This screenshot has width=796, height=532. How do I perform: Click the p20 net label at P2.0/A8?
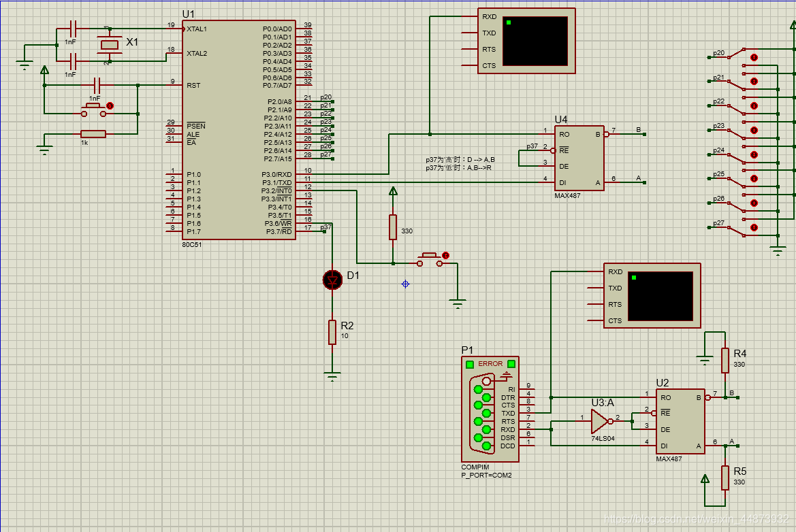pos(326,97)
